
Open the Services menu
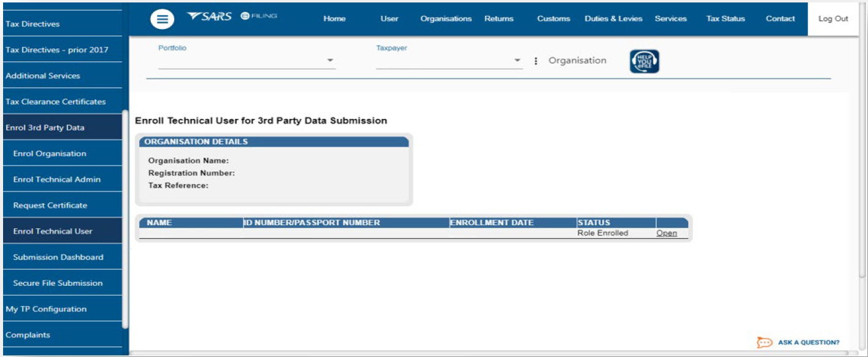pos(670,19)
